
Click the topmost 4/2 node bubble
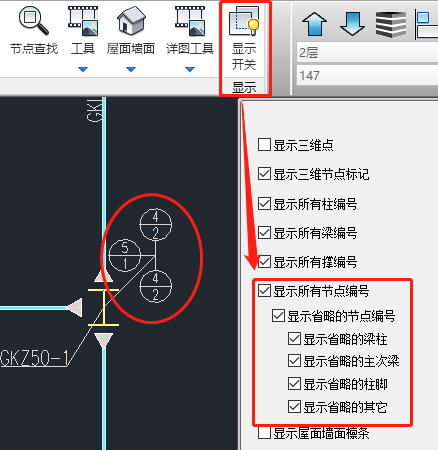[156, 225]
